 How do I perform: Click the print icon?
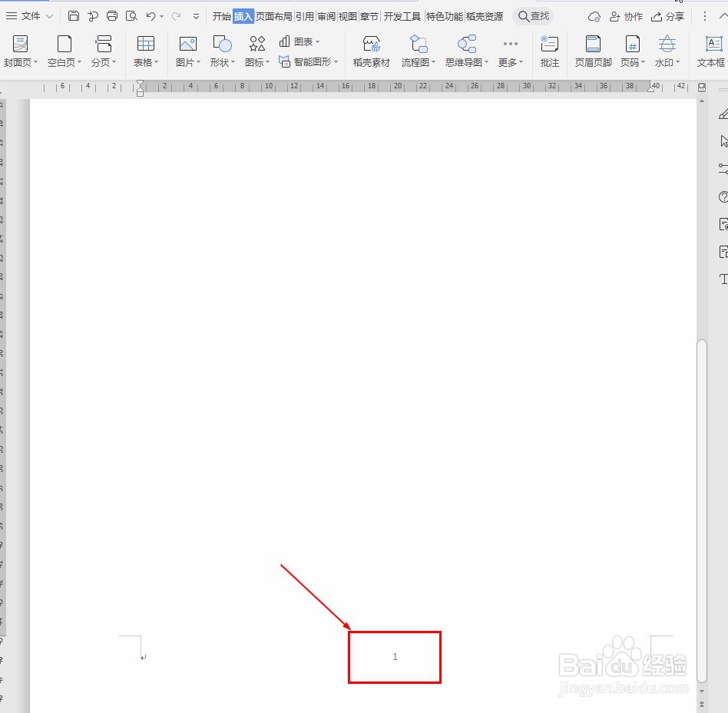coord(112,16)
